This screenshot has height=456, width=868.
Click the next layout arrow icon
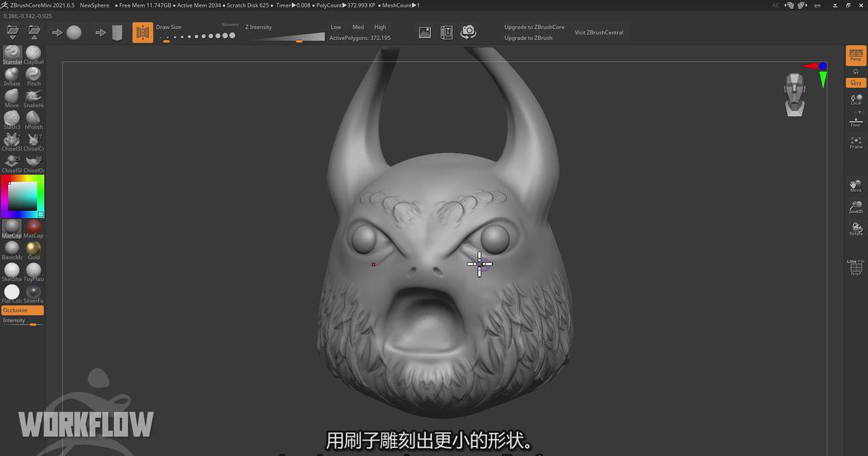coord(802,5)
